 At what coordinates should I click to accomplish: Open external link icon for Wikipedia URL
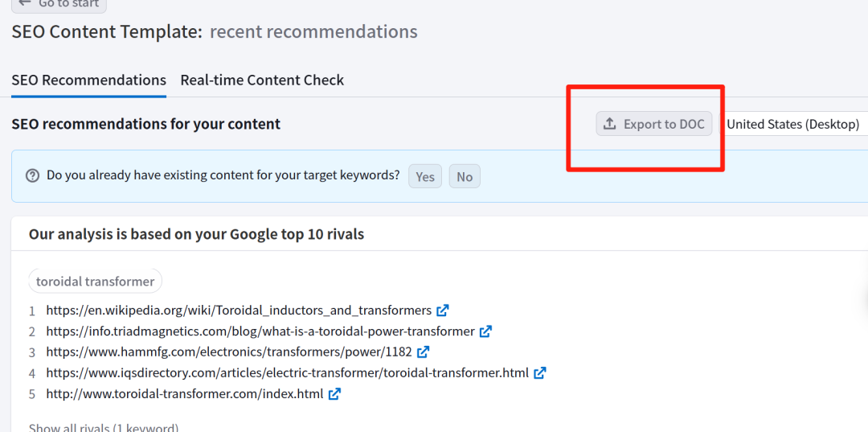pos(443,311)
